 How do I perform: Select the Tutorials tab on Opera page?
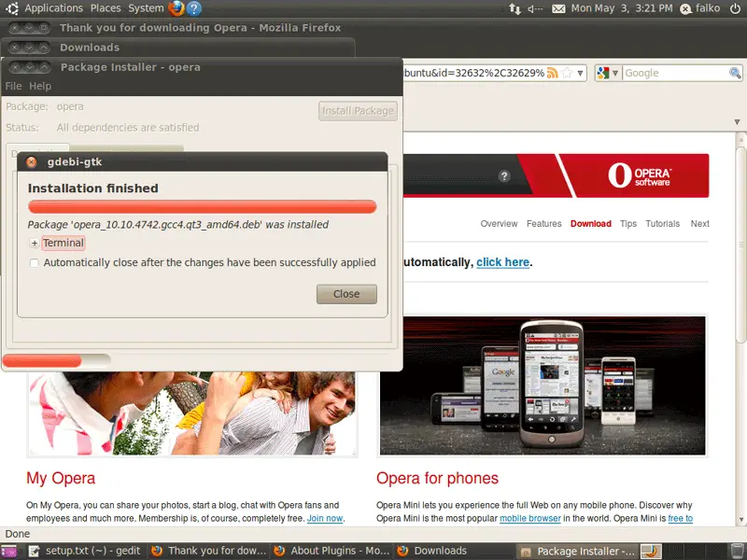[663, 224]
